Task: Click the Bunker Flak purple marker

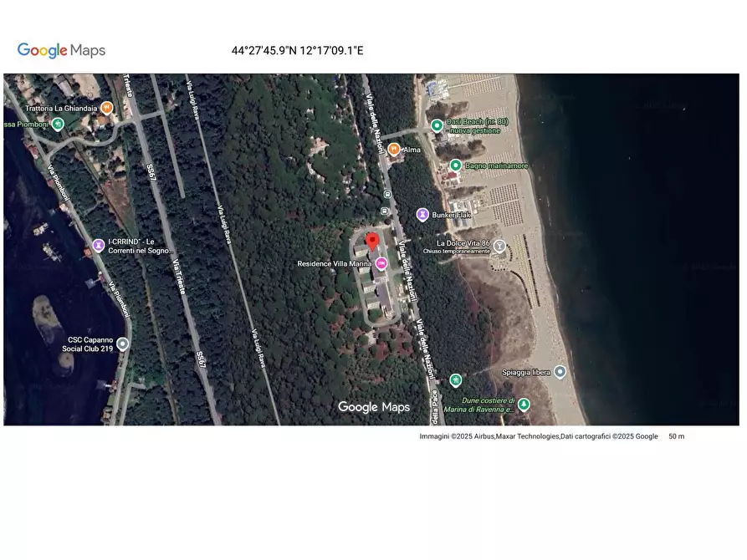Action: coord(422,215)
